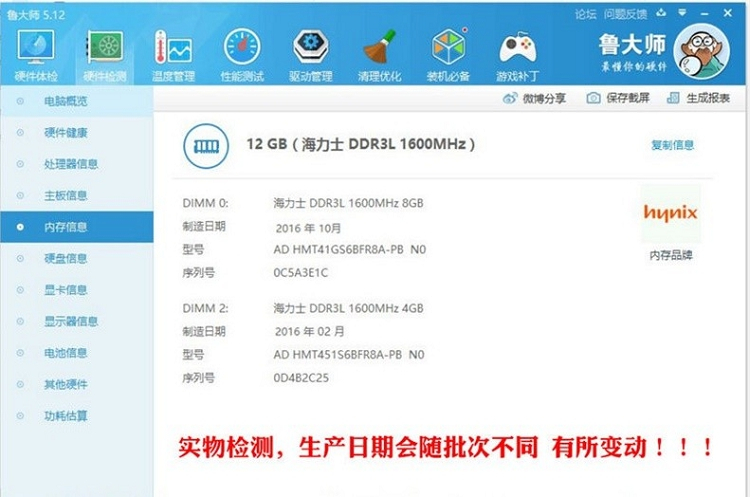The width and height of the screenshot is (750, 497).
Task: Click the date 2016 年 10月
Action: tap(308, 228)
